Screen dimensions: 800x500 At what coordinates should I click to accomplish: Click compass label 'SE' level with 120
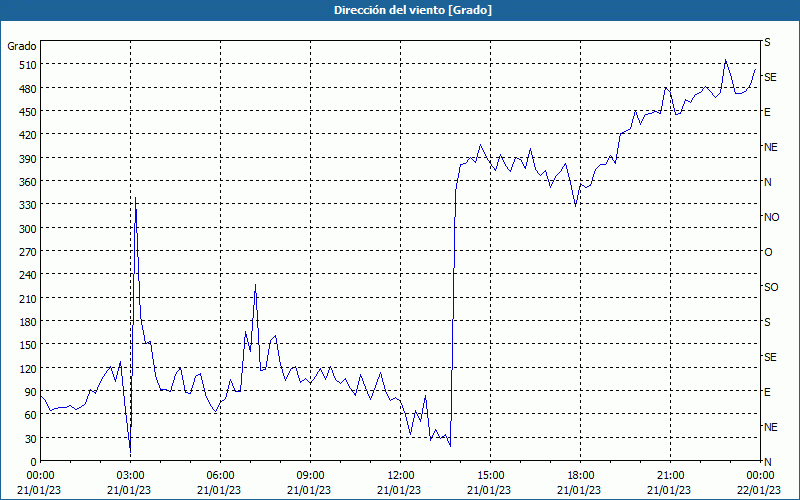tap(770, 357)
